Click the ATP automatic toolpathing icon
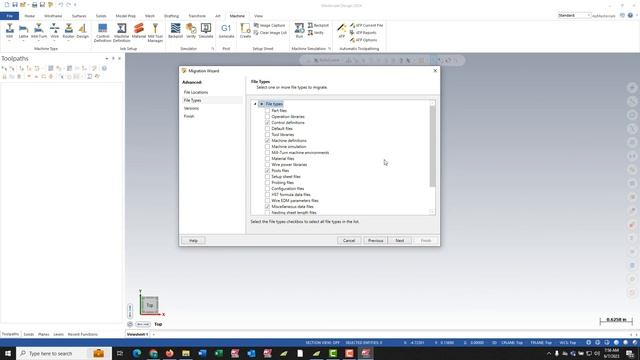Viewport: 640px width, 360px height. point(342,31)
